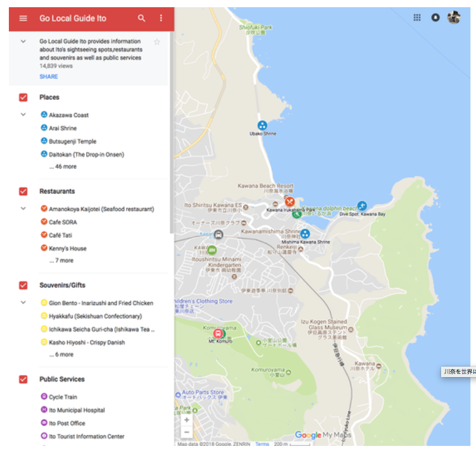The height and width of the screenshot is (452, 476).
Task: Click the Kawana Beach Resort label
Action: pos(266,188)
